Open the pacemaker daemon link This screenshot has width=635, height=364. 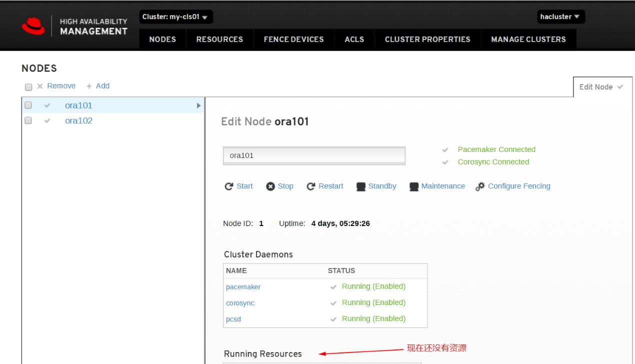click(x=243, y=286)
